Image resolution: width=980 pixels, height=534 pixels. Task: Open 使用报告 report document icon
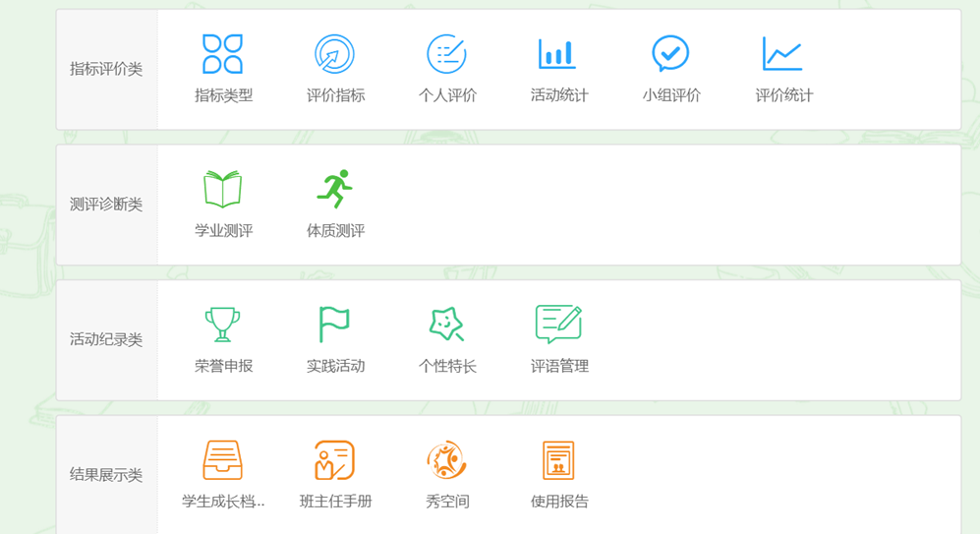(558, 459)
